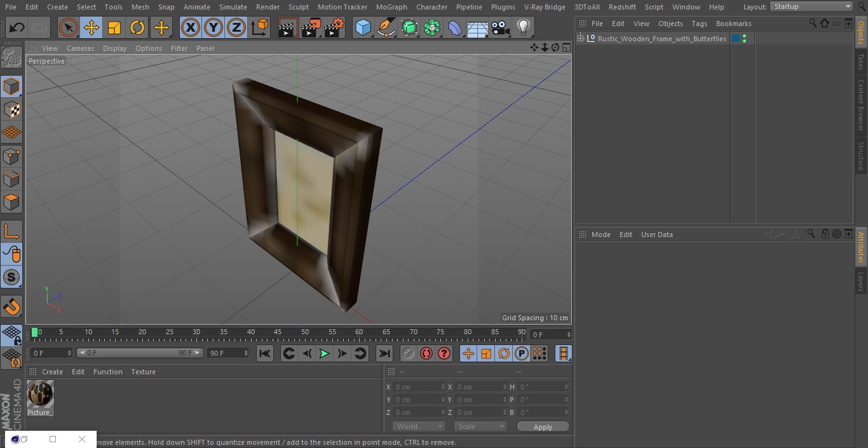
Task: Add a Subdivision Surface generator
Action: 409,27
